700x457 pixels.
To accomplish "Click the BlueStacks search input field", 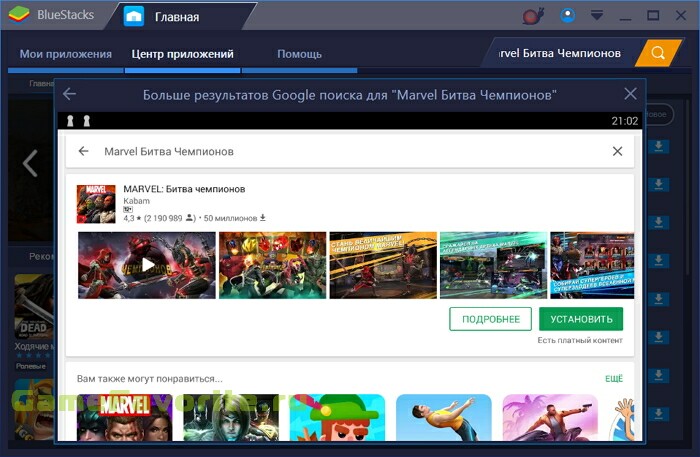I will point(560,53).
